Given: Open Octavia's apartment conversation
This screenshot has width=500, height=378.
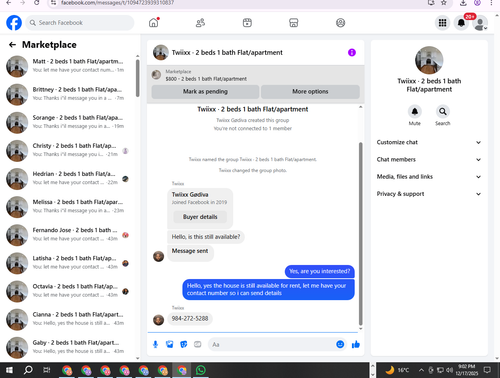Looking at the screenshot, I should coord(68,291).
